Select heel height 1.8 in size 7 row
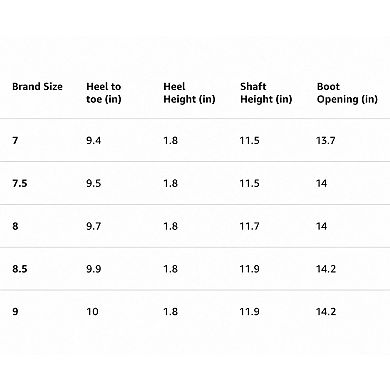The width and height of the screenshot is (390, 390). tap(170, 141)
